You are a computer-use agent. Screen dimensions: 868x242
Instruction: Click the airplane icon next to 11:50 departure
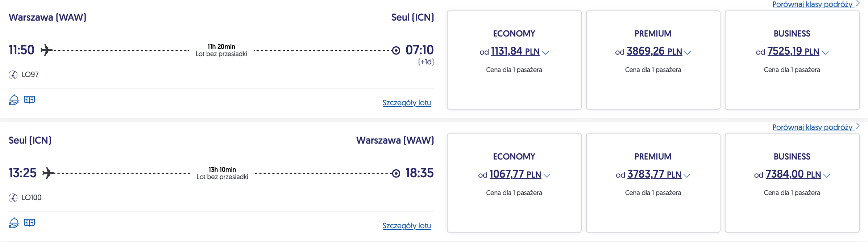tap(46, 50)
